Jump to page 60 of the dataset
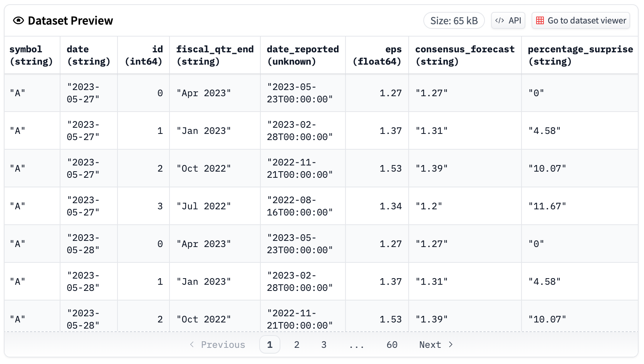 (392, 344)
